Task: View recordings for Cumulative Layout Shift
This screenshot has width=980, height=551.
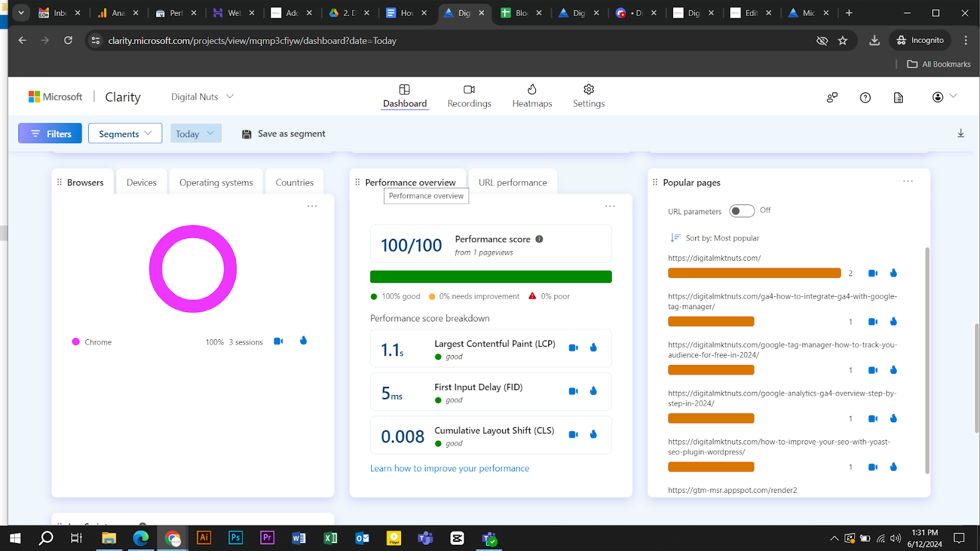Action: point(573,435)
